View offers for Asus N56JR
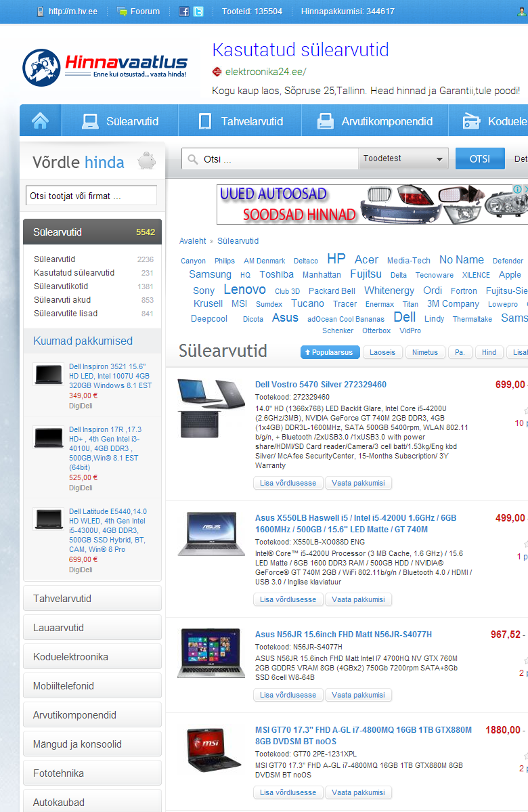Screen dimensions: 528x812 358,695
